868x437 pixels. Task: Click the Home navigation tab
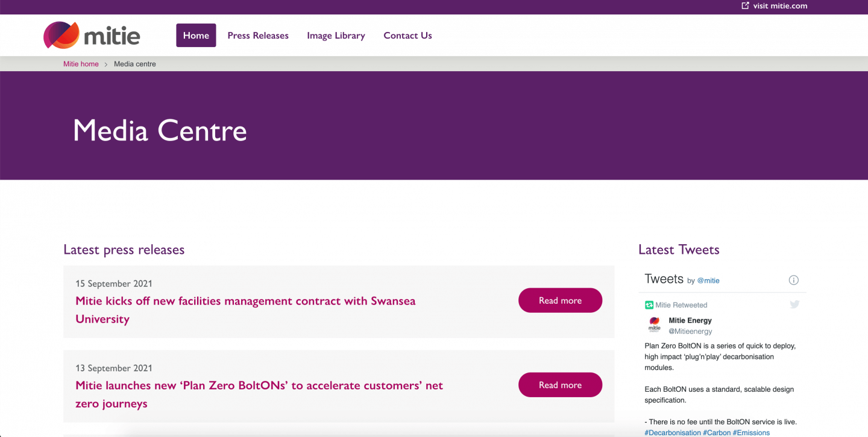(x=195, y=35)
